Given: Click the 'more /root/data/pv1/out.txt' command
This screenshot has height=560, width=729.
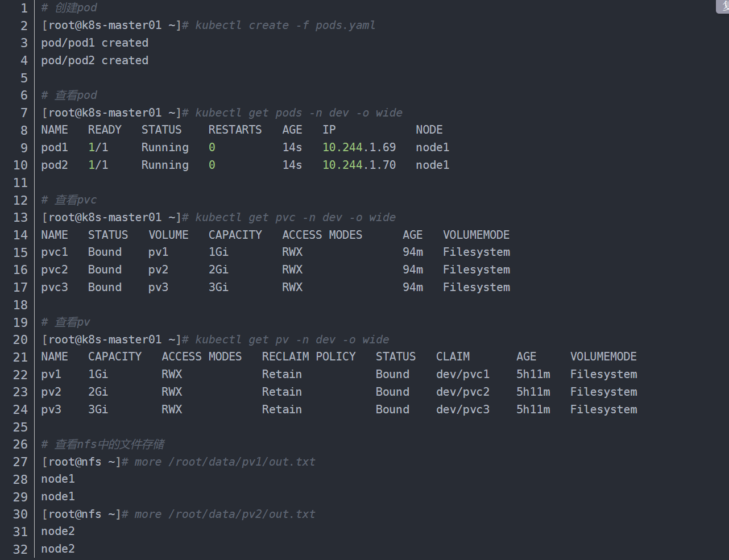Looking at the screenshot, I should click(x=225, y=462).
